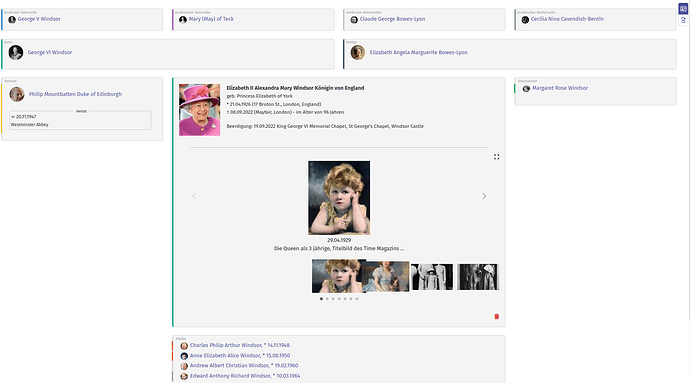
Task: Click Anne Elizabeth Alice's avatar icon
Action: point(184,356)
